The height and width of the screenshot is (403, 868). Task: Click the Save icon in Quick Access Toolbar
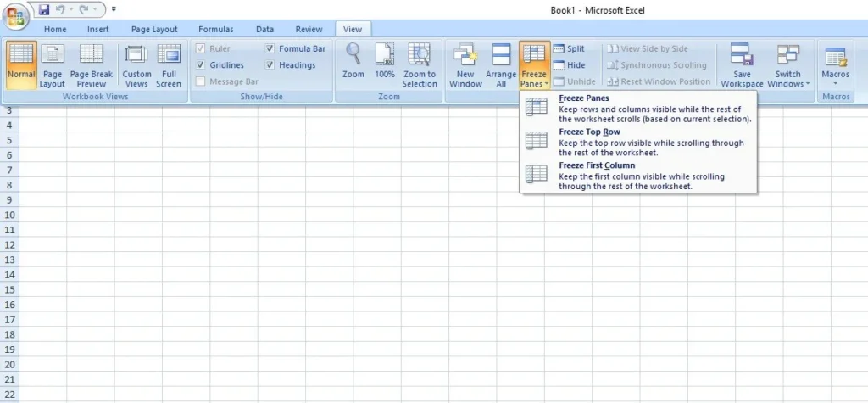click(x=44, y=9)
